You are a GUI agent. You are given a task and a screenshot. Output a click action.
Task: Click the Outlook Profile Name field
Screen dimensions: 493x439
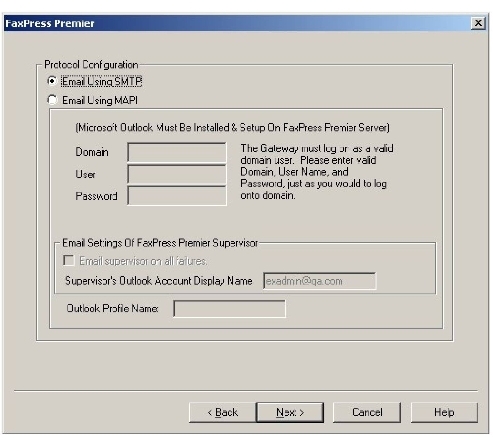click(x=229, y=309)
